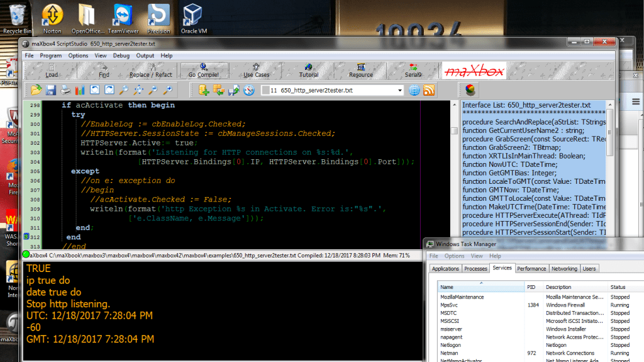The height and width of the screenshot is (362, 644).
Task: Click the blue floppy disk save icon
Action: tap(51, 90)
